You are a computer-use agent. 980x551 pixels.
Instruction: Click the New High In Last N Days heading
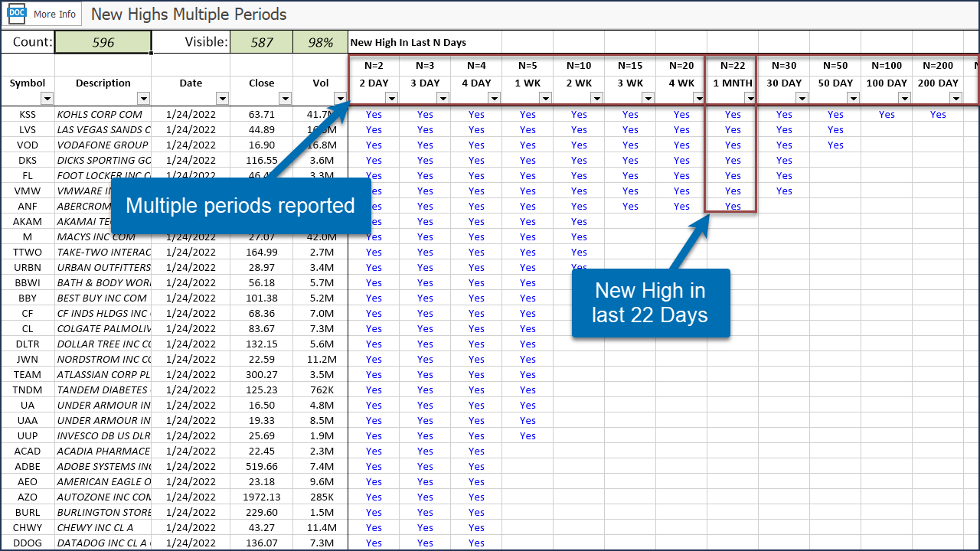pos(408,43)
